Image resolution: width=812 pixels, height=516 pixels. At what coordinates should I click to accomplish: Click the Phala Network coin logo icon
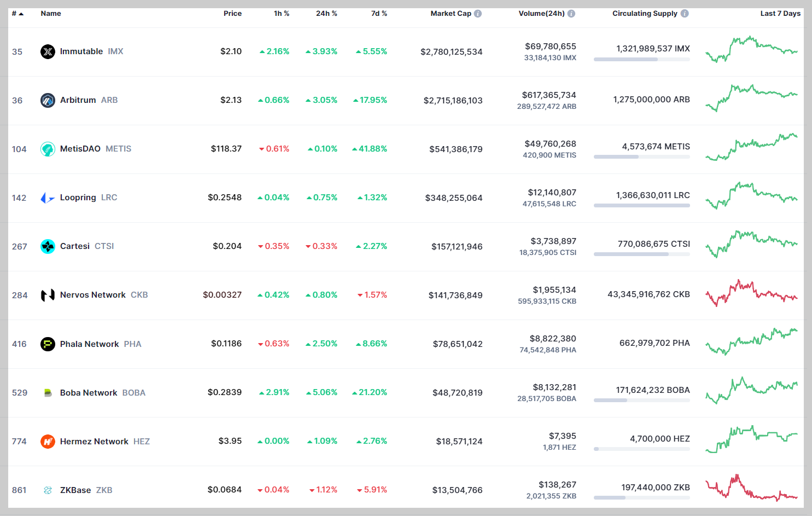pos(48,344)
